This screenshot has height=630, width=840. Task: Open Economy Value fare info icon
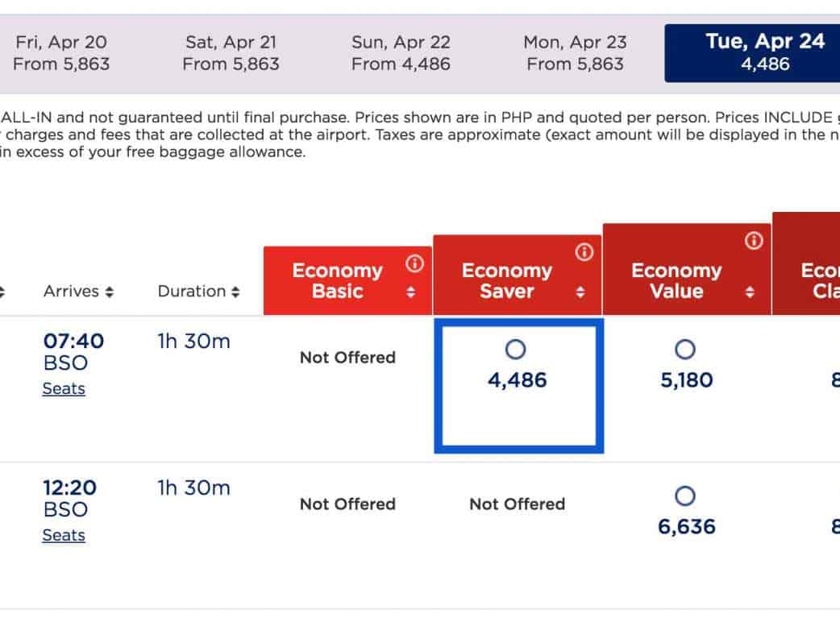pos(754,241)
